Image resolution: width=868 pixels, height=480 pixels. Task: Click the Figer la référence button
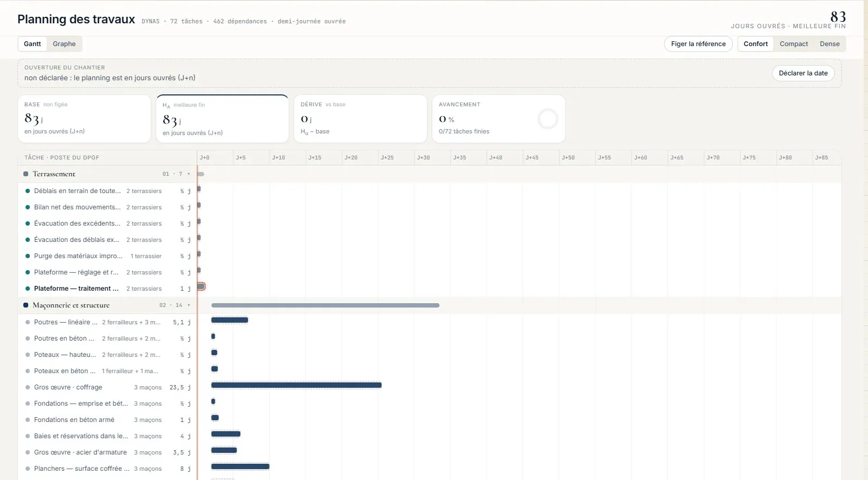(x=698, y=44)
